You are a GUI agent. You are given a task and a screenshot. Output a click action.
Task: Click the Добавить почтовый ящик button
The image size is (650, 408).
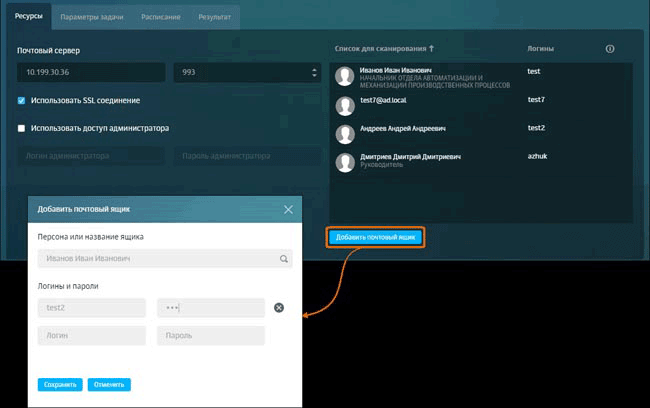point(375,237)
